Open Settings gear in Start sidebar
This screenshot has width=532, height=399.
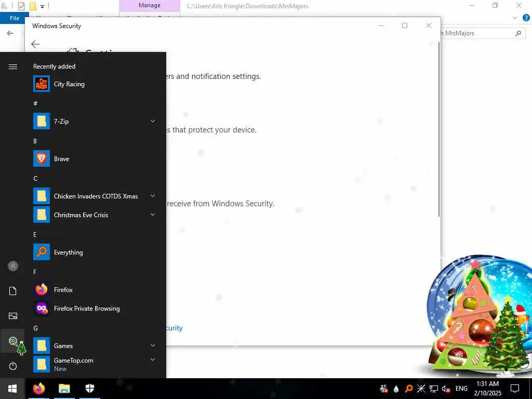(13, 341)
